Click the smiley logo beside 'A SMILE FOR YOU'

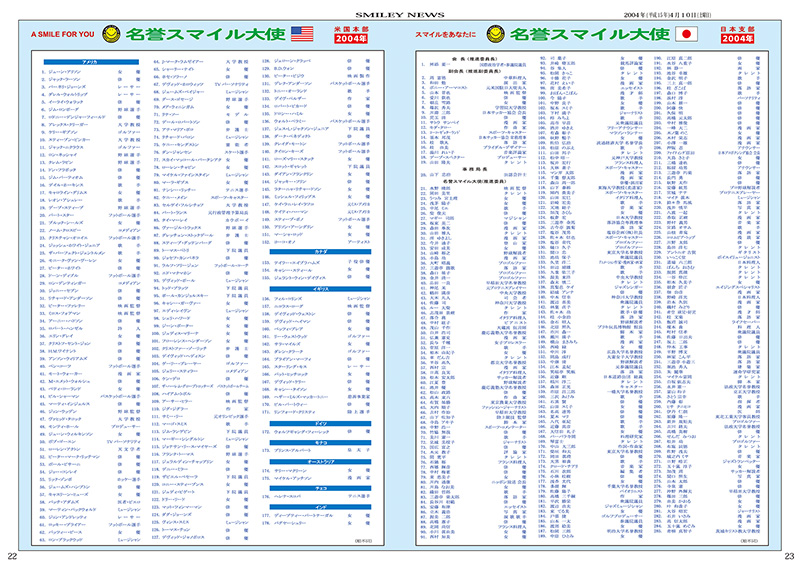pos(111,34)
